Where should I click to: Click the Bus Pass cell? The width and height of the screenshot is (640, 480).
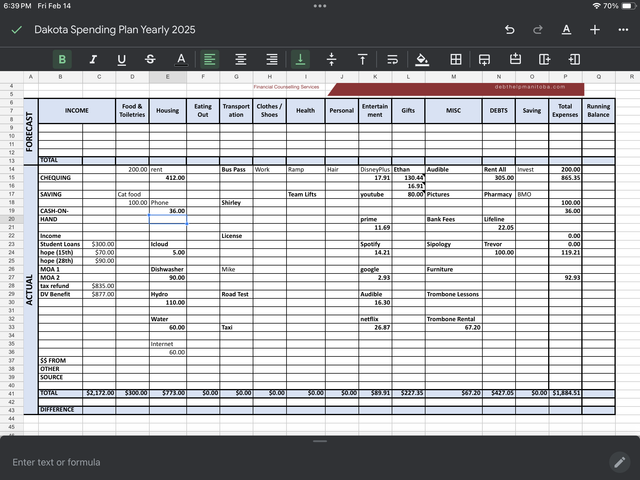point(236,169)
